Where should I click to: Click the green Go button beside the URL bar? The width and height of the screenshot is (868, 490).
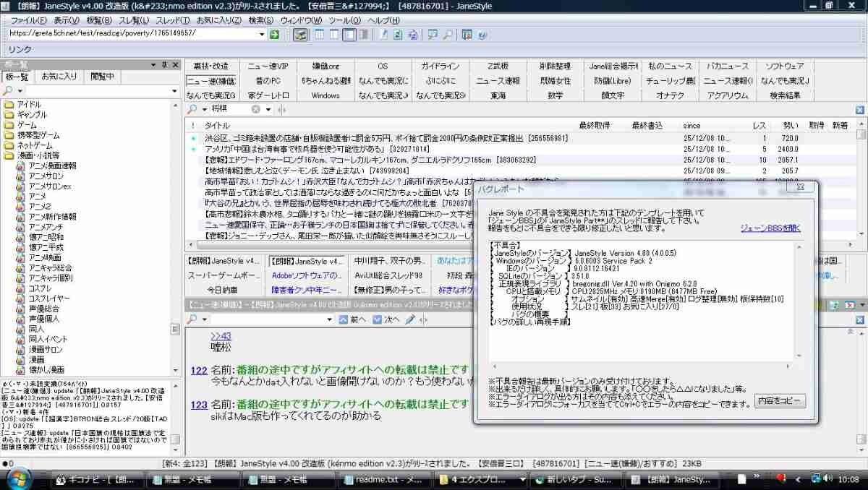click(274, 34)
